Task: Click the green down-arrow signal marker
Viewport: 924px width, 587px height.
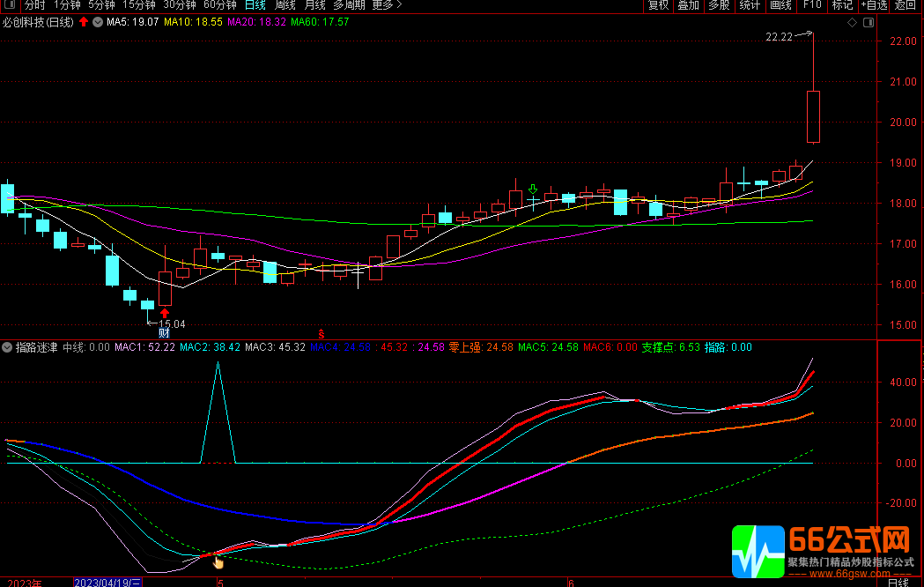Action: (x=533, y=189)
